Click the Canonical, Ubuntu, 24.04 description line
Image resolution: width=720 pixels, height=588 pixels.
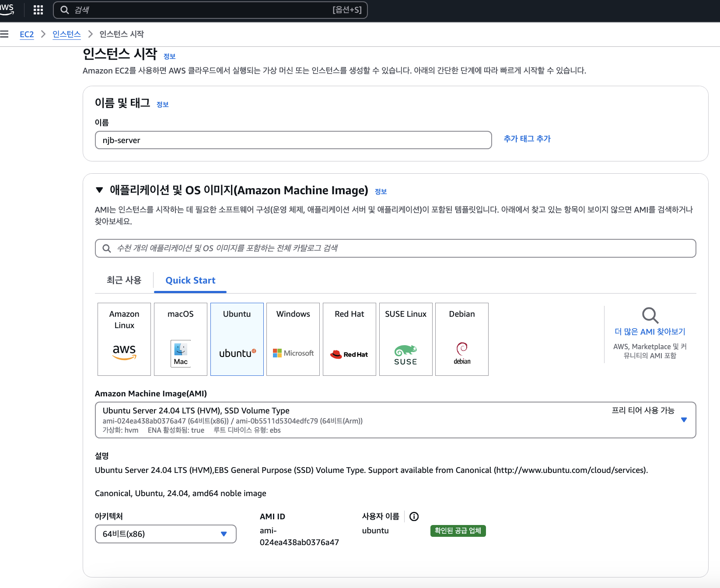click(181, 493)
